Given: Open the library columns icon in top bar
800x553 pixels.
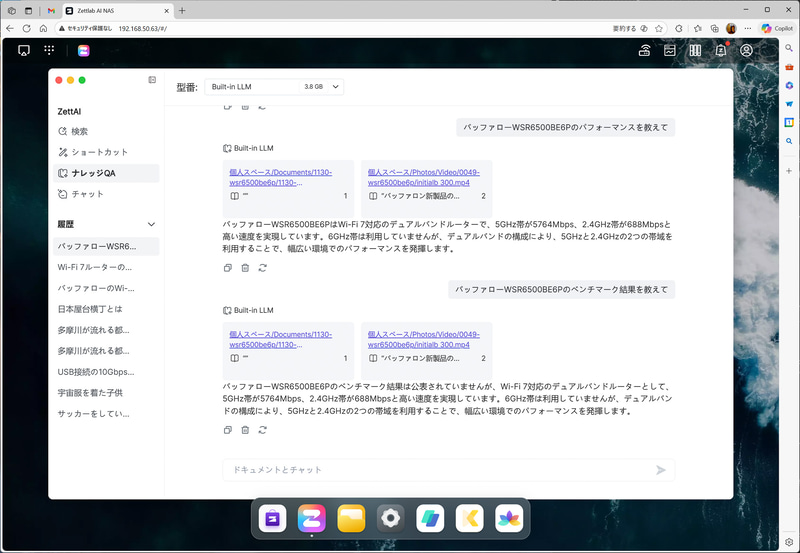Looking at the screenshot, I should (x=695, y=51).
